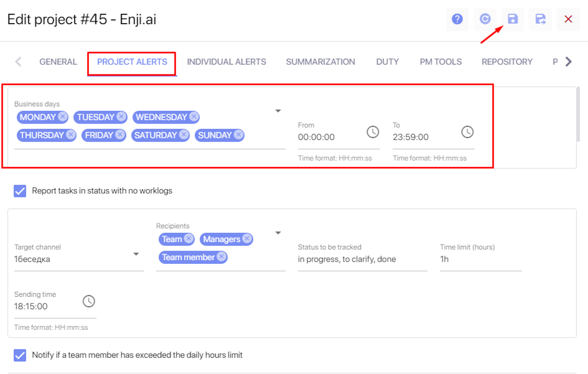Open the To time picker clock

coord(467,132)
